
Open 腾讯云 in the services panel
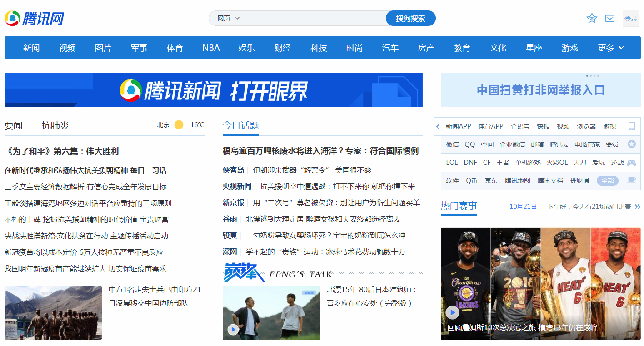[559, 144]
